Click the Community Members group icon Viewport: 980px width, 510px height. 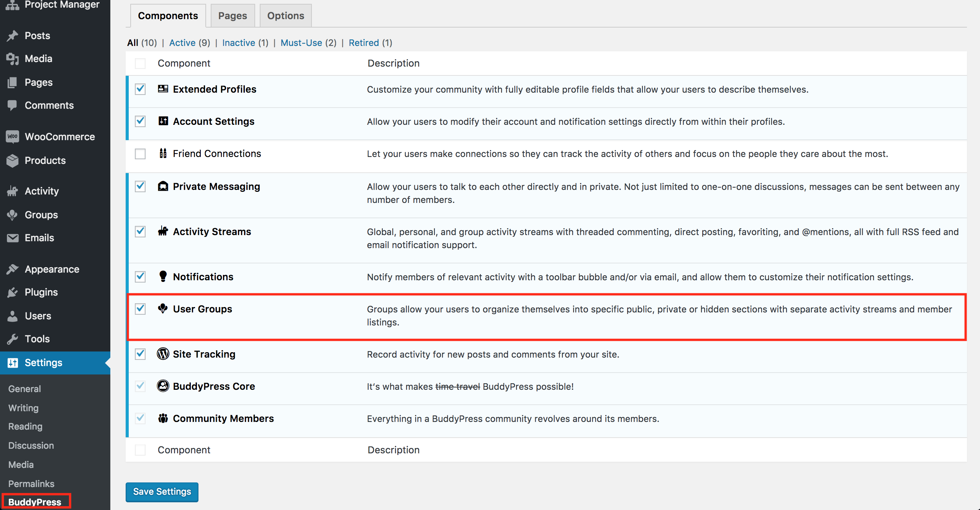point(163,418)
